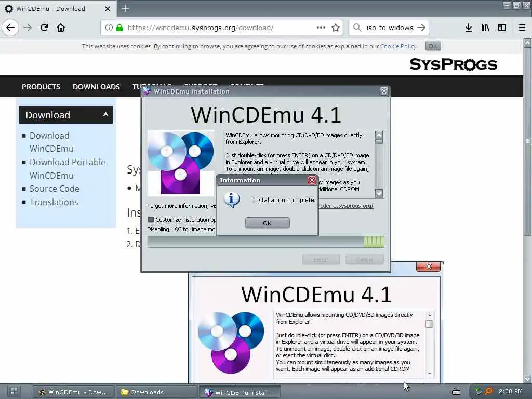Collapse the Download sidebar section arrow
The width and height of the screenshot is (532, 399).
[x=105, y=114]
